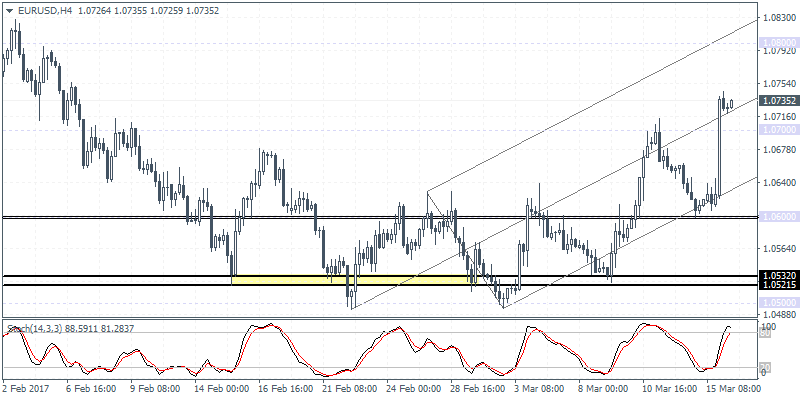
Task: Click the 1.07160 price axis label
Action: (778, 117)
